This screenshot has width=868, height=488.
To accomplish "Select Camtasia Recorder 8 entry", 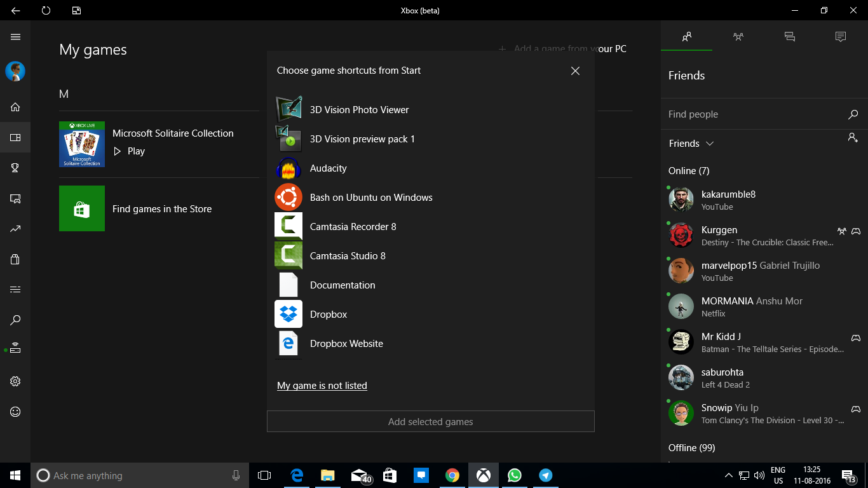I will pos(431,226).
